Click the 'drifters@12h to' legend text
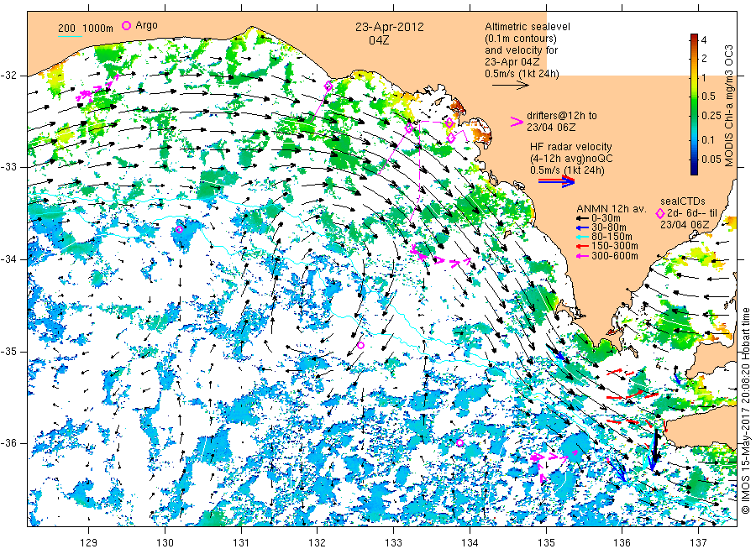Screen dimensions: 756x554 pyautogui.click(x=562, y=116)
